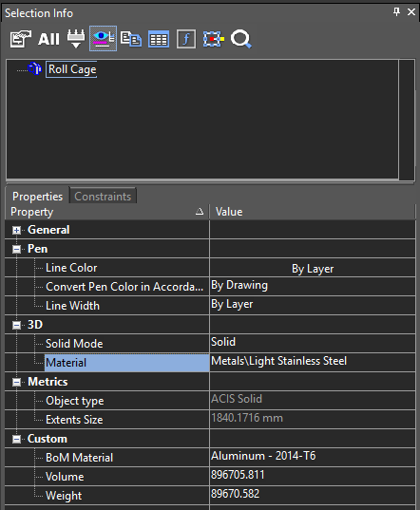This screenshot has width=420, height=510.
Task: Click the Line Color By Layer value
Action: click(313, 269)
